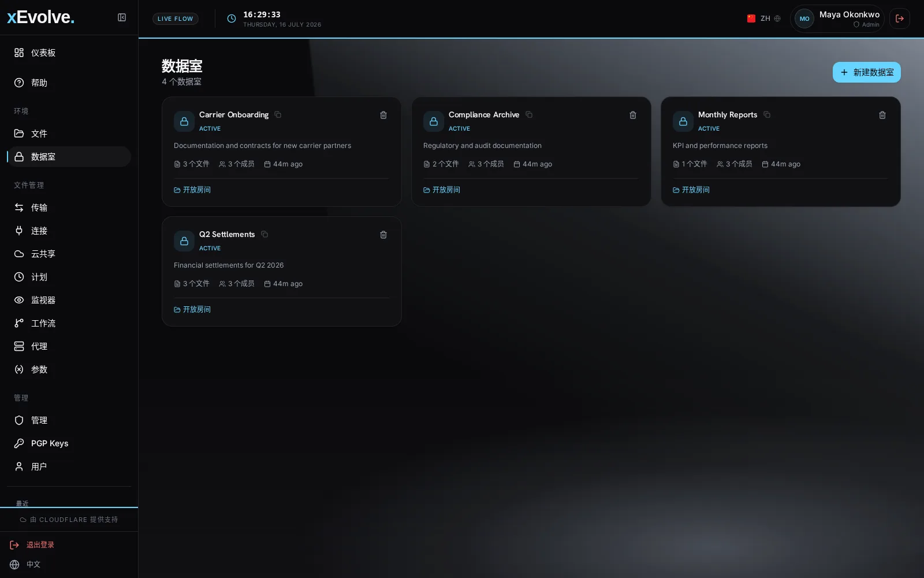Delete the Carrier Onboarding data room

coord(383,115)
